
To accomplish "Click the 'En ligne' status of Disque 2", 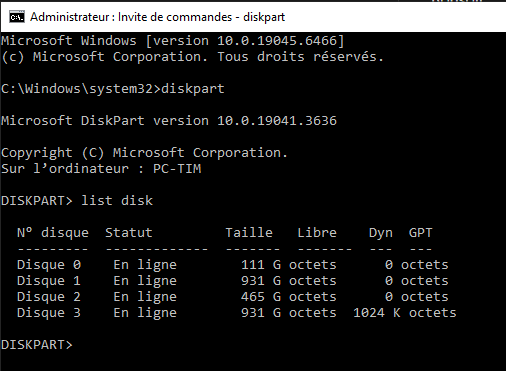I will [145, 297].
